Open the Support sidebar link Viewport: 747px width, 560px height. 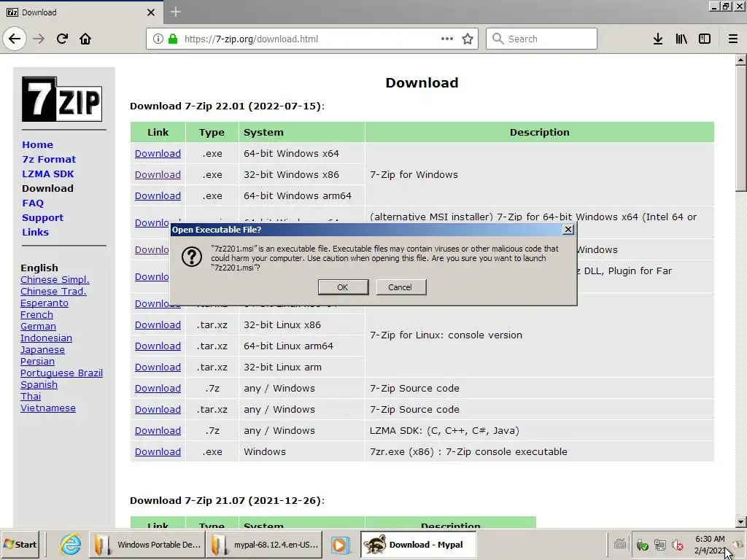click(43, 217)
